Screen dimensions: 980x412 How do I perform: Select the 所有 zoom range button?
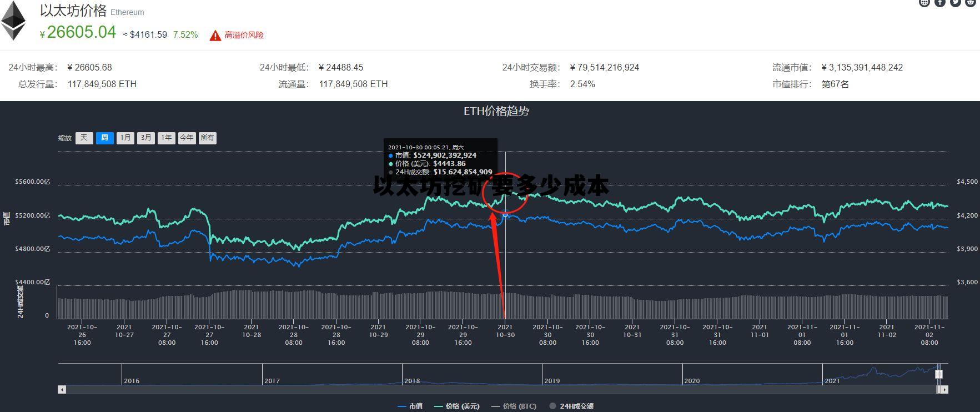207,138
